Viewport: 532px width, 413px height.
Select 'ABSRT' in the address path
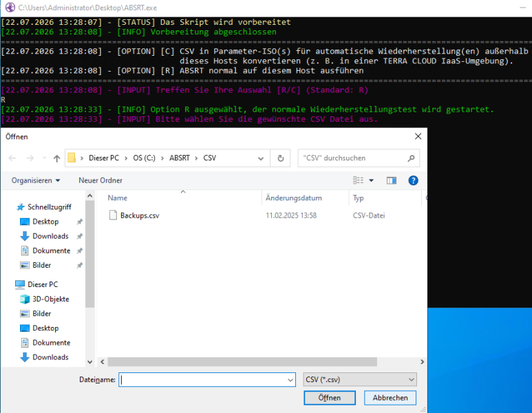[180, 158]
